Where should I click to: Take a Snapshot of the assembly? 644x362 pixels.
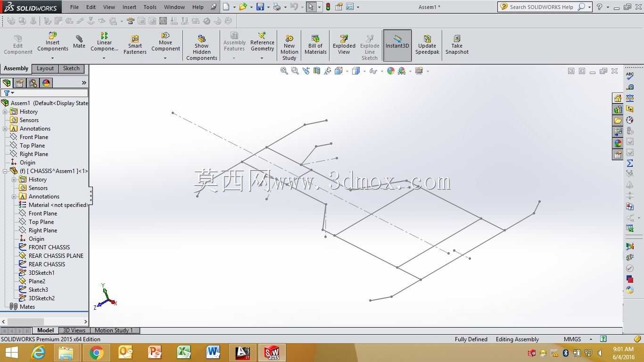457,44
